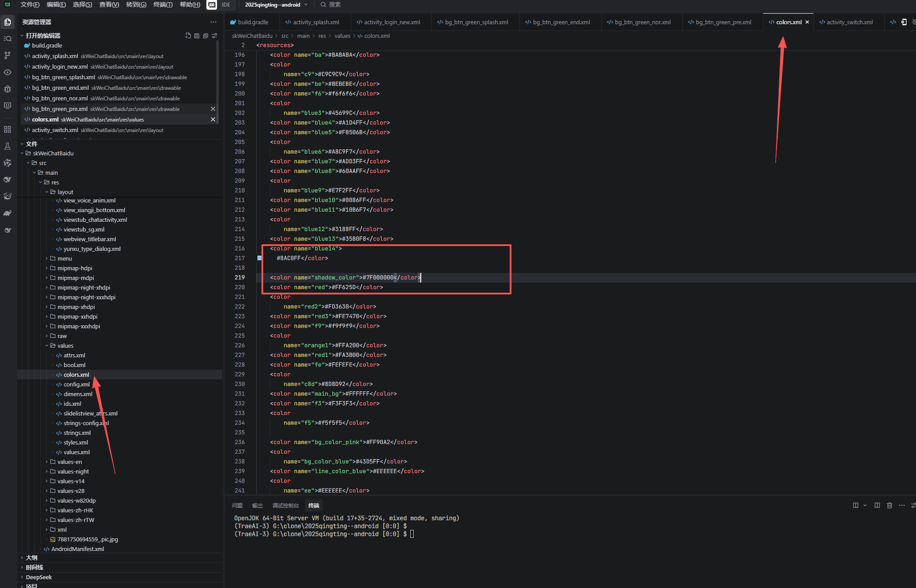The height and width of the screenshot is (588, 916).
Task: Open the search icon in activity bar
Action: pos(7,39)
